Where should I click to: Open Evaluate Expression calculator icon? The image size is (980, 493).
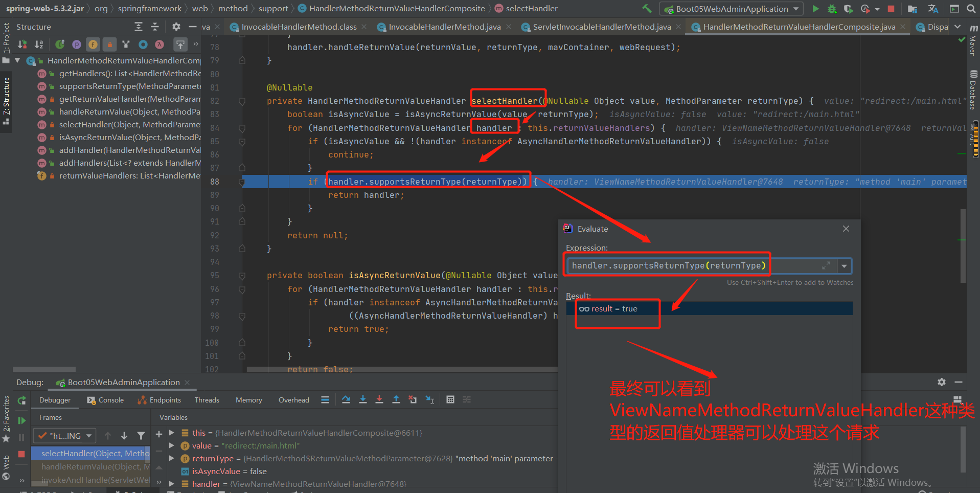coord(450,400)
